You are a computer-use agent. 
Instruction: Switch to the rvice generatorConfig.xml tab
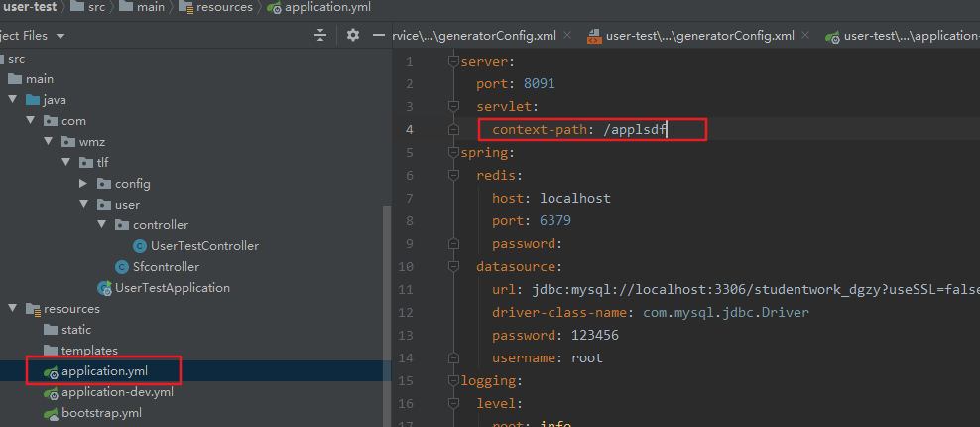pyautogui.click(x=474, y=36)
